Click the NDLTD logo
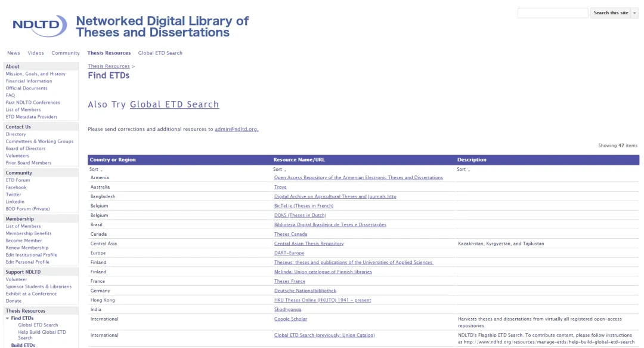 tap(40, 26)
